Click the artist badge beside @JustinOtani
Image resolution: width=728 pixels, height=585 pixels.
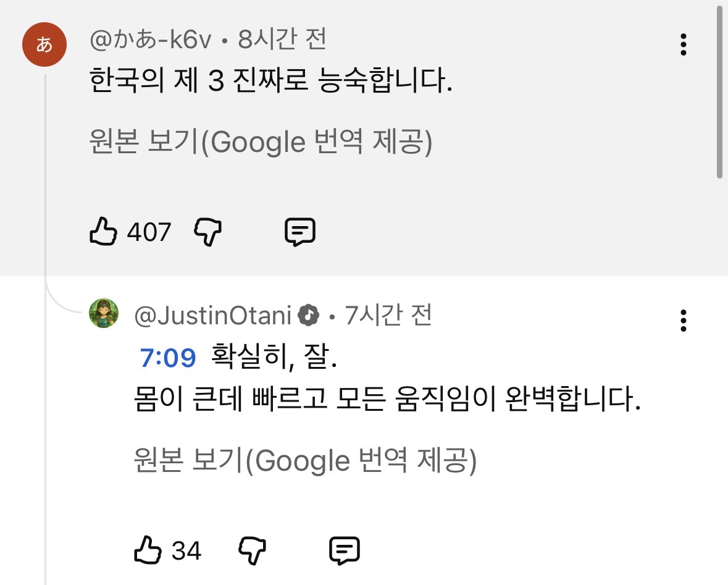click(x=308, y=316)
